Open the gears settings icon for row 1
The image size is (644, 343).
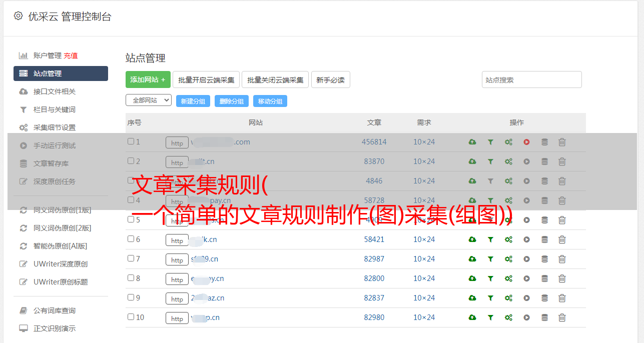508,142
